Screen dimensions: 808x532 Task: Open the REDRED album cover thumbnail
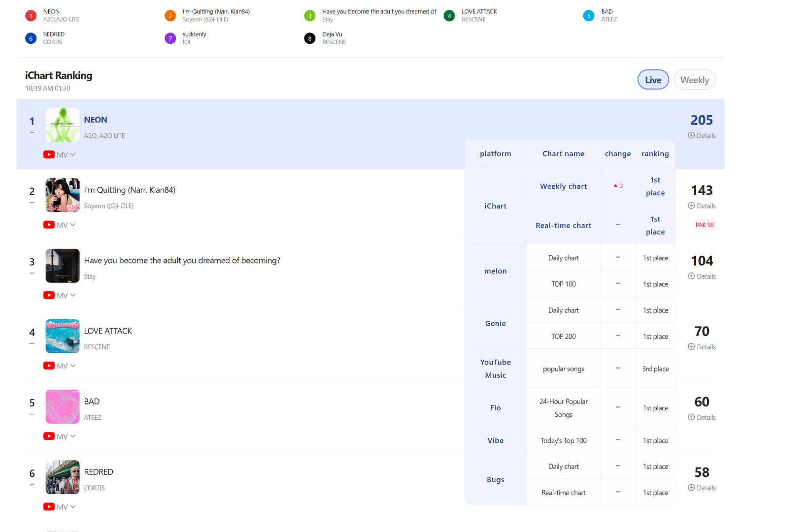[63, 477]
